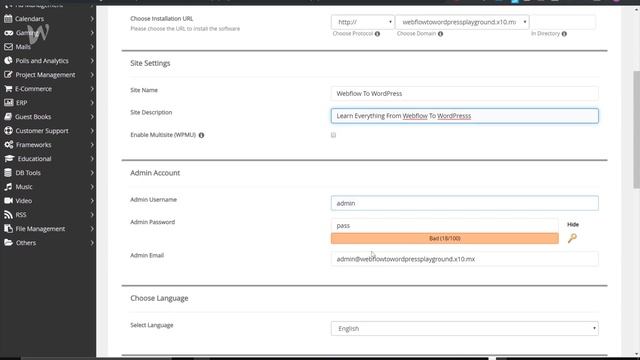Click the Admin Username field
This screenshot has width=640, height=360.
[464, 203]
